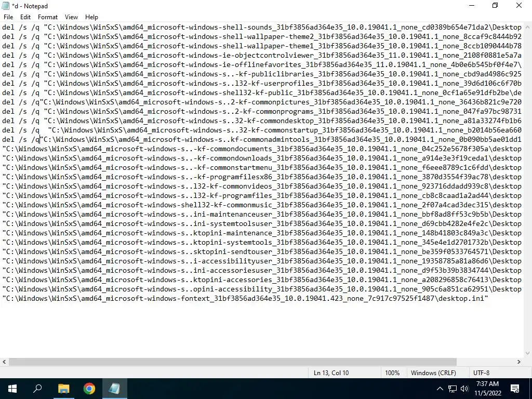Click the line containing ktopini-systemtools
The image size is (532, 399).
point(262,243)
